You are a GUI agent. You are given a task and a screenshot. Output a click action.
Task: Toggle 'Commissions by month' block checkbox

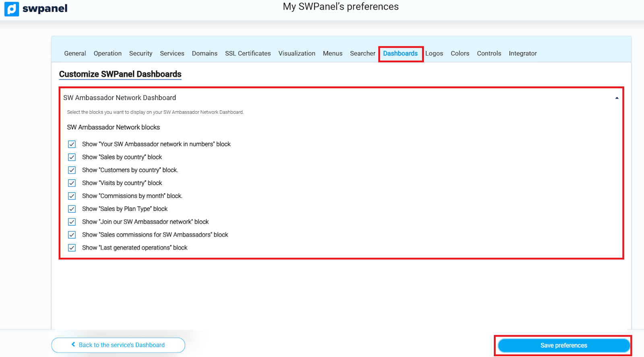pyautogui.click(x=72, y=196)
